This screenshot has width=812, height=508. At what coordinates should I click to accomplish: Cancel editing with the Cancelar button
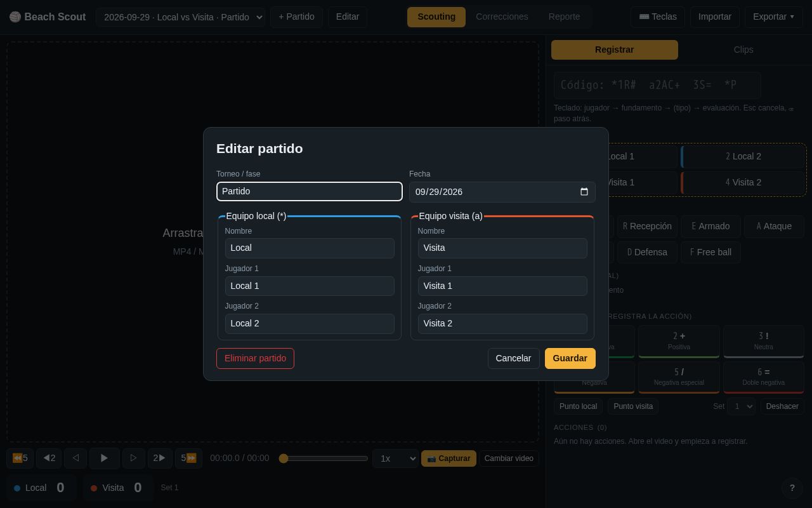pyautogui.click(x=513, y=358)
